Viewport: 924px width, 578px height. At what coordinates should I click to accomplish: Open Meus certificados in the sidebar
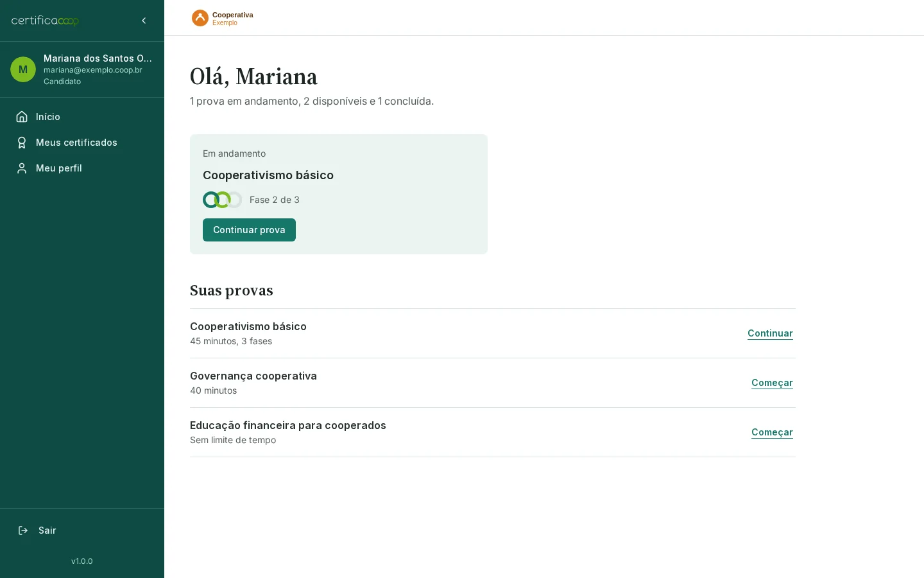click(x=82, y=143)
